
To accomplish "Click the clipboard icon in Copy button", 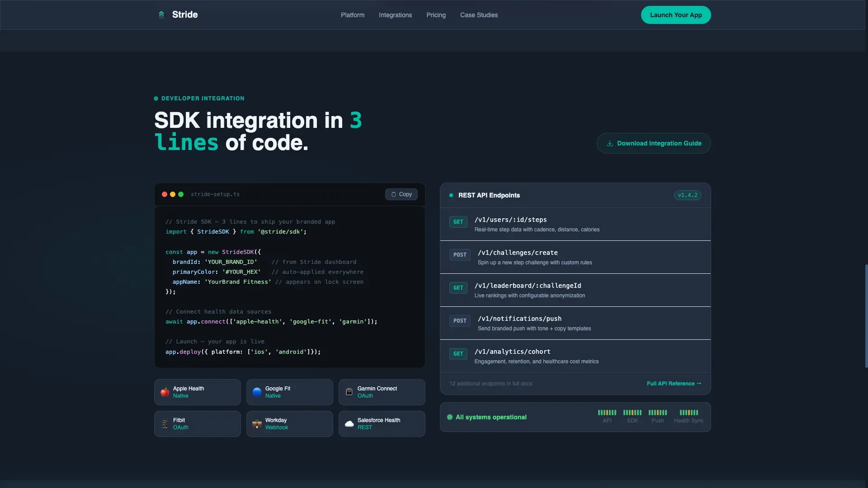I will [394, 194].
